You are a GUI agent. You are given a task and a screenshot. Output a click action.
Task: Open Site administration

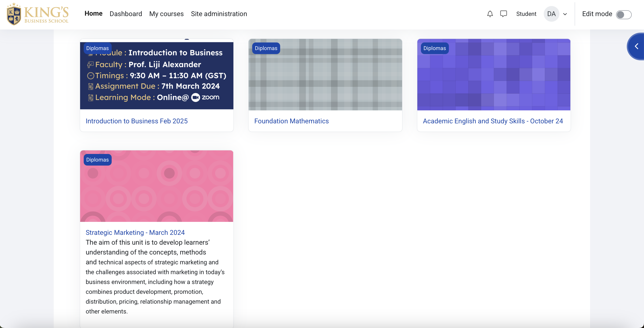219,14
